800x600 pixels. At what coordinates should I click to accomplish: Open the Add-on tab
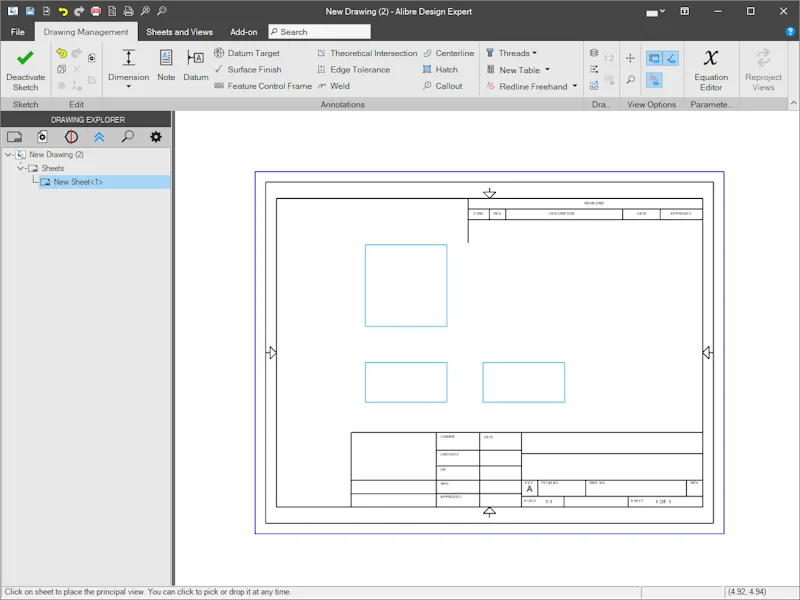[x=243, y=32]
